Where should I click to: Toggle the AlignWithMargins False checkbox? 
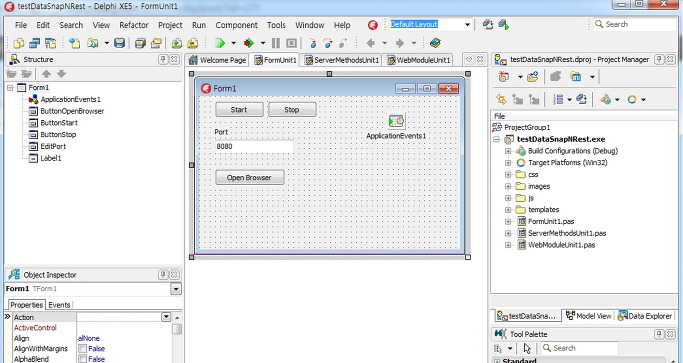pyautogui.click(x=82, y=348)
